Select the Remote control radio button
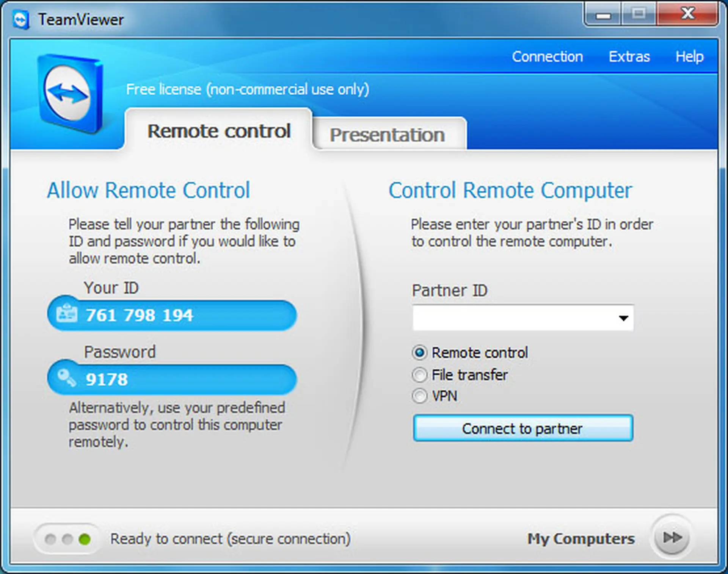Screen dimensions: 728x574 [x=419, y=353]
